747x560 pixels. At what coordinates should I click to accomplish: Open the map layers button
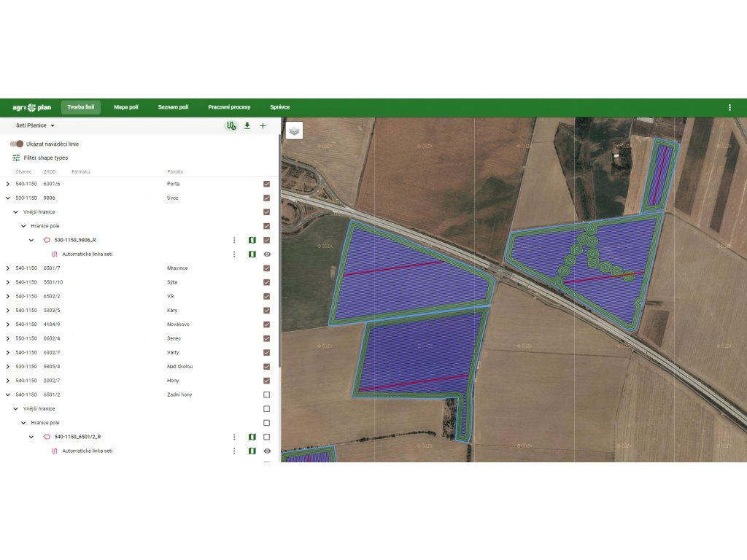click(x=294, y=131)
